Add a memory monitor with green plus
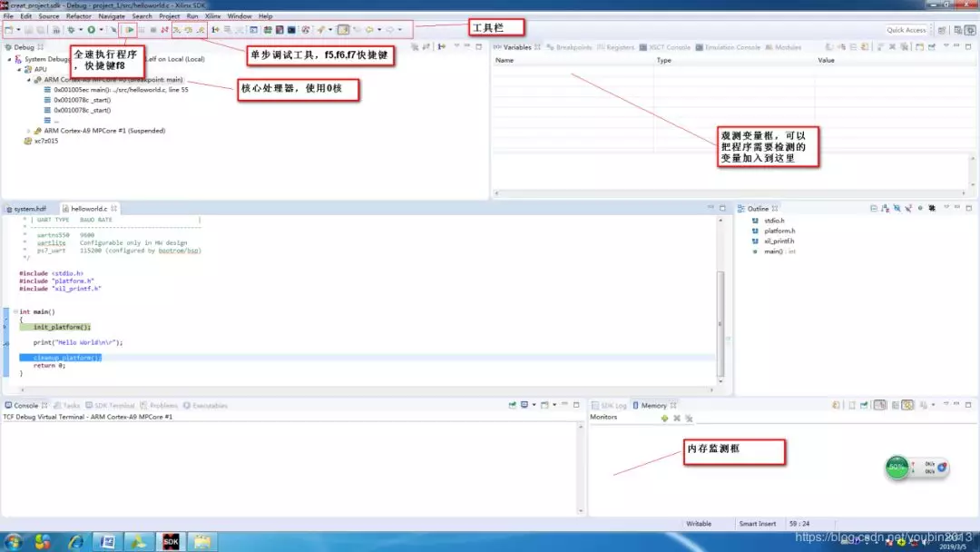 coord(664,419)
